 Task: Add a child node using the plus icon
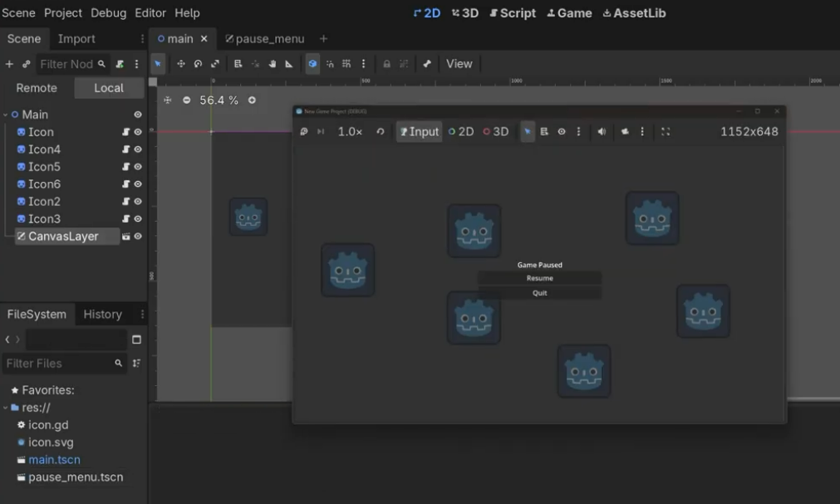(x=8, y=63)
